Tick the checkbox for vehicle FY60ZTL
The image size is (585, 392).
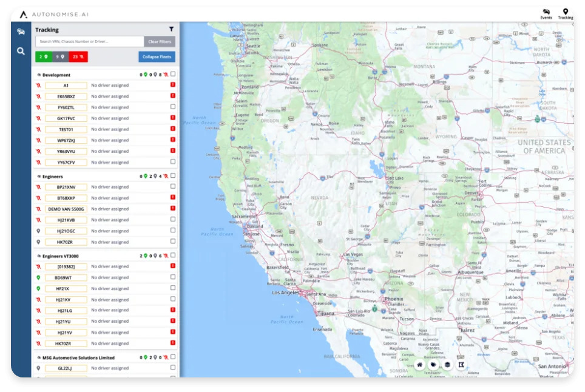pos(173,107)
